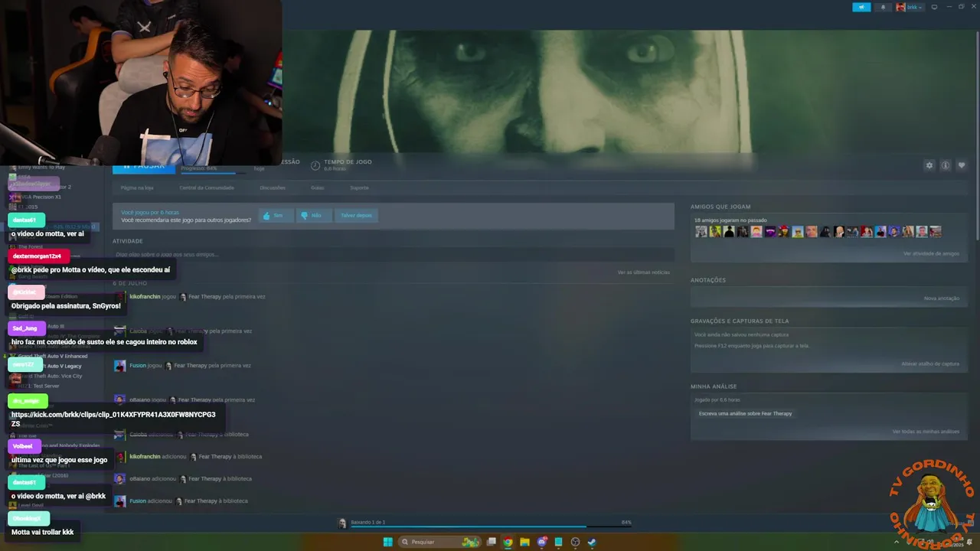This screenshot has height=551, width=980.
Task: Open Ver todas as minhas análises
Action: pos(926,432)
